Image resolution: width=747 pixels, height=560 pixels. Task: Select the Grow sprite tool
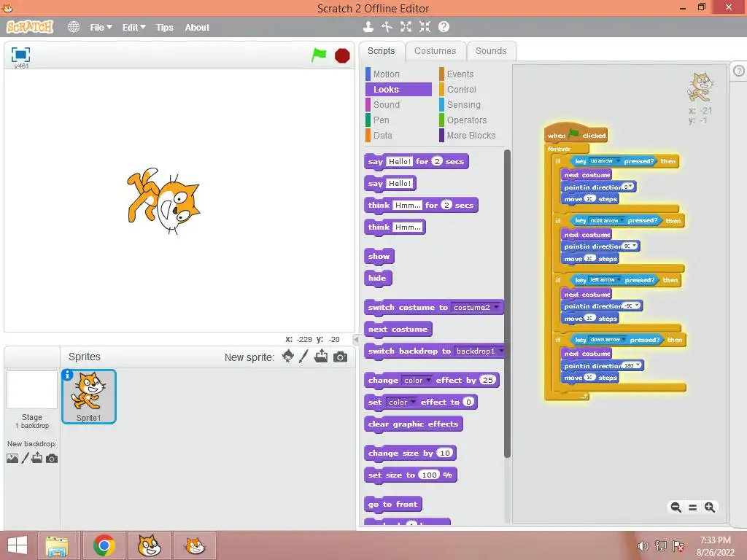(x=406, y=27)
